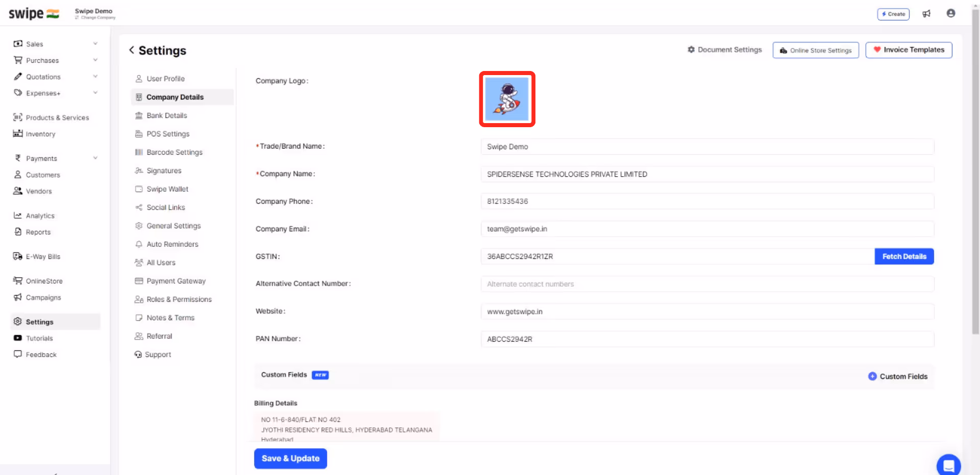Click the Company Name field
980x475 pixels.
pos(707,174)
